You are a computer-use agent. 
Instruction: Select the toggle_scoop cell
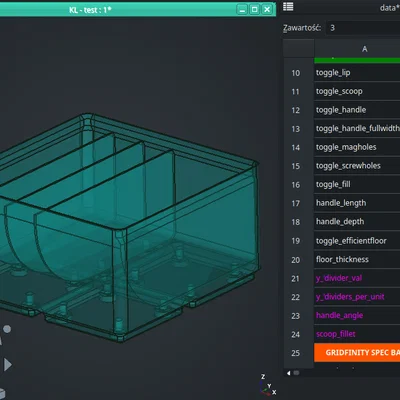[x=357, y=91]
